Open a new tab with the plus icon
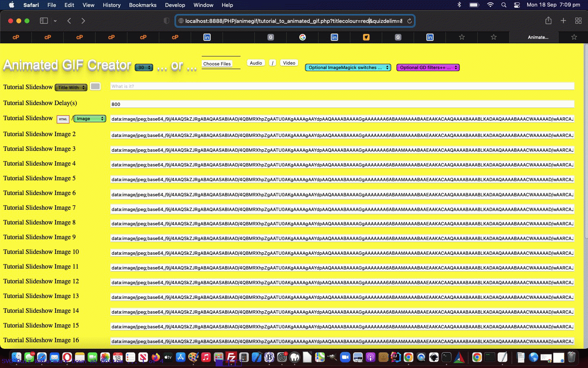The image size is (588, 368). point(563,21)
